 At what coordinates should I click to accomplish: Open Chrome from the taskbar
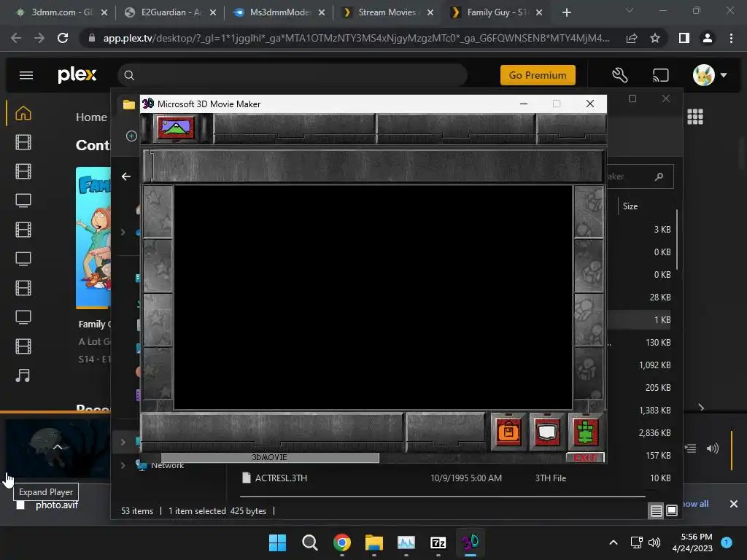[x=341, y=542]
